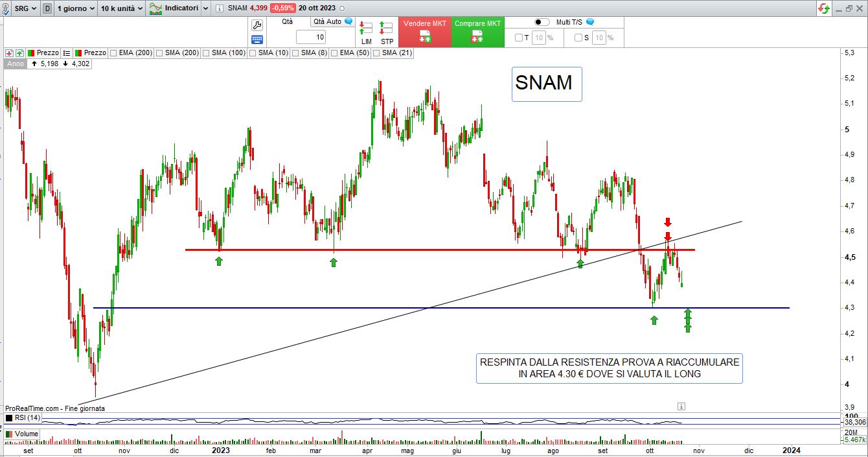Click the S percentage input field
868x457 pixels.
pos(599,38)
